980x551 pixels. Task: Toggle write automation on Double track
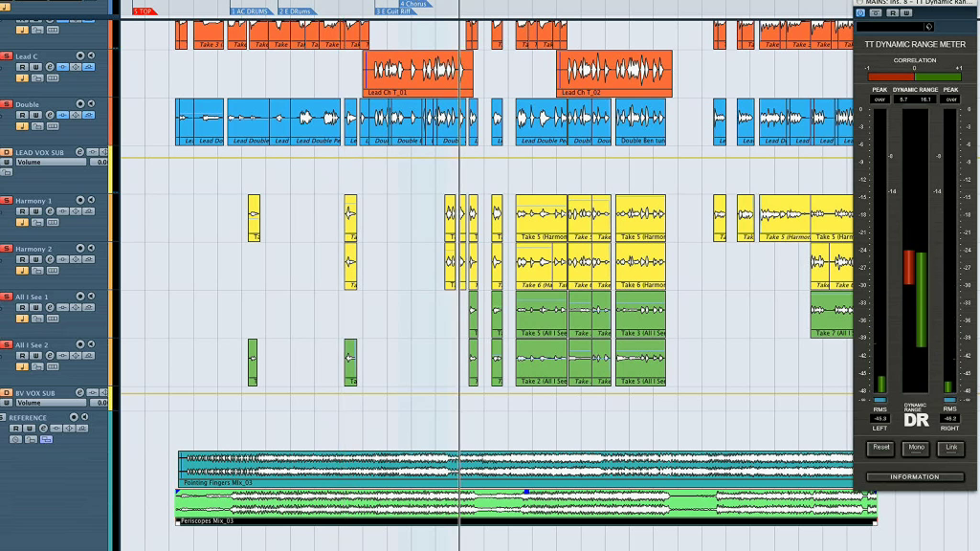[x=35, y=115]
